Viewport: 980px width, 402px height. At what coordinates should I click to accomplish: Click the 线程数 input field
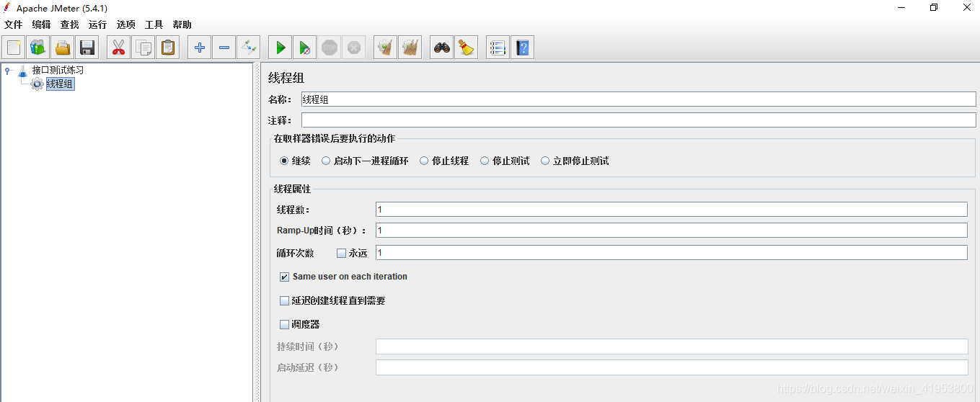click(671, 209)
